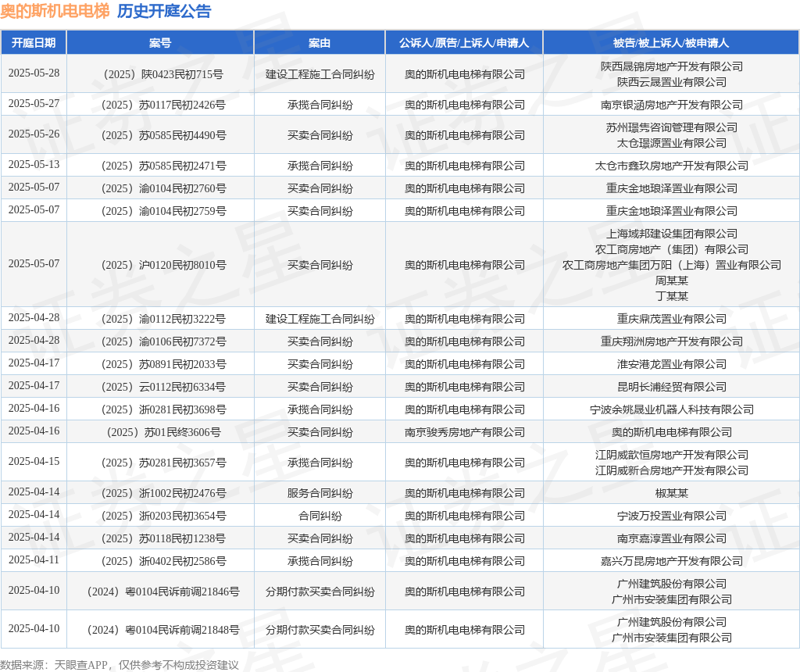Screen dimensions: 800x672
Task: Click the 案由 column header
Action: pyautogui.click(x=320, y=43)
